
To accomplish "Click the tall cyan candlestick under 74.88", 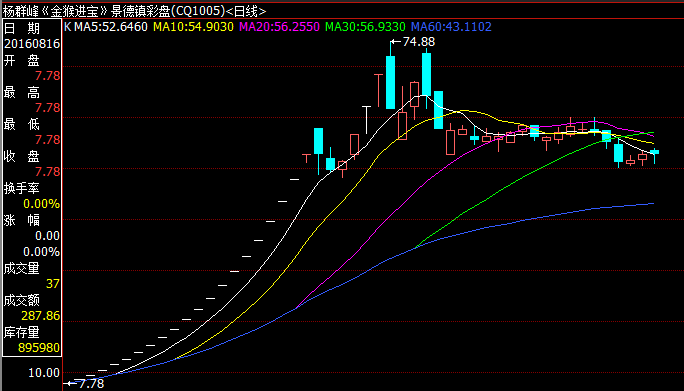I will pyautogui.click(x=390, y=82).
